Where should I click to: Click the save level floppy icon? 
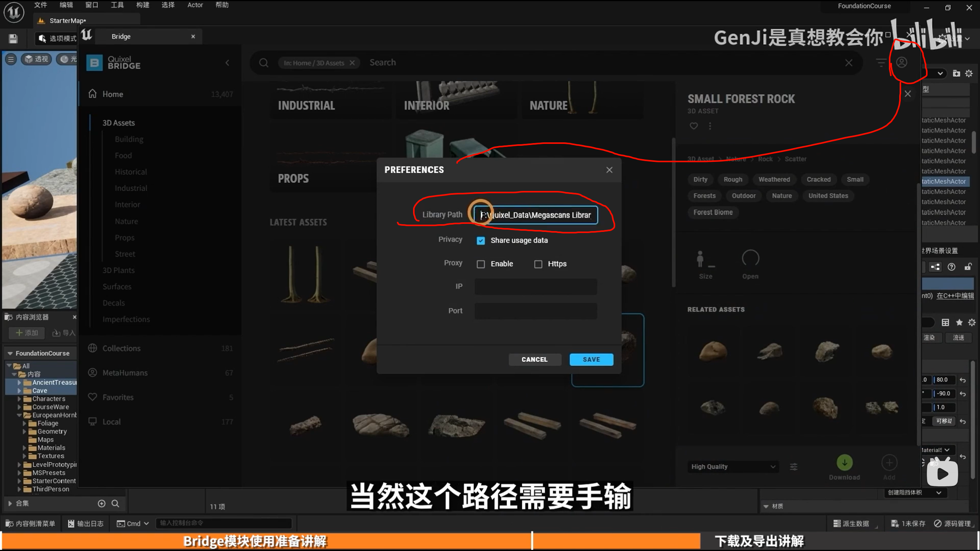pos(13,38)
